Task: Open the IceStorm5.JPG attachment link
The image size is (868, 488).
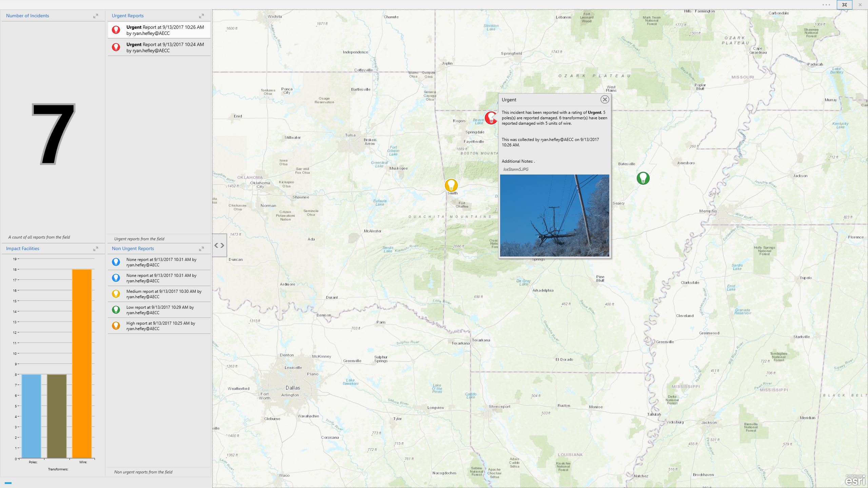Action: tap(516, 169)
